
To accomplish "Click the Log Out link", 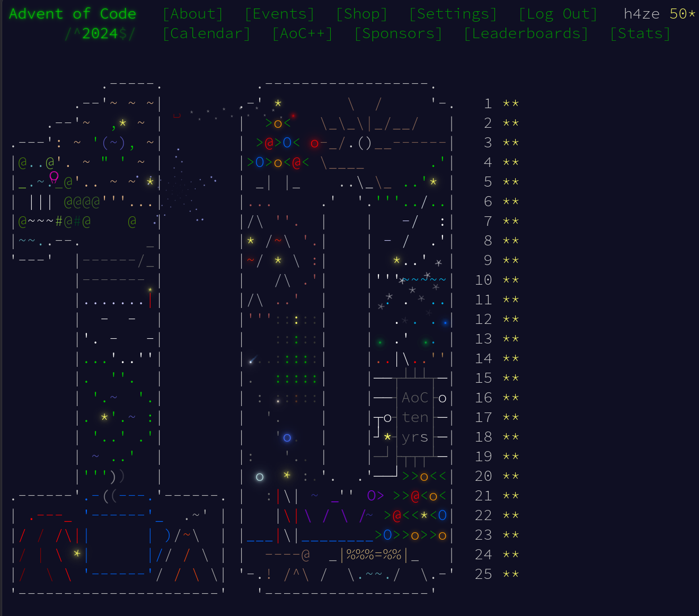I will point(558,14).
